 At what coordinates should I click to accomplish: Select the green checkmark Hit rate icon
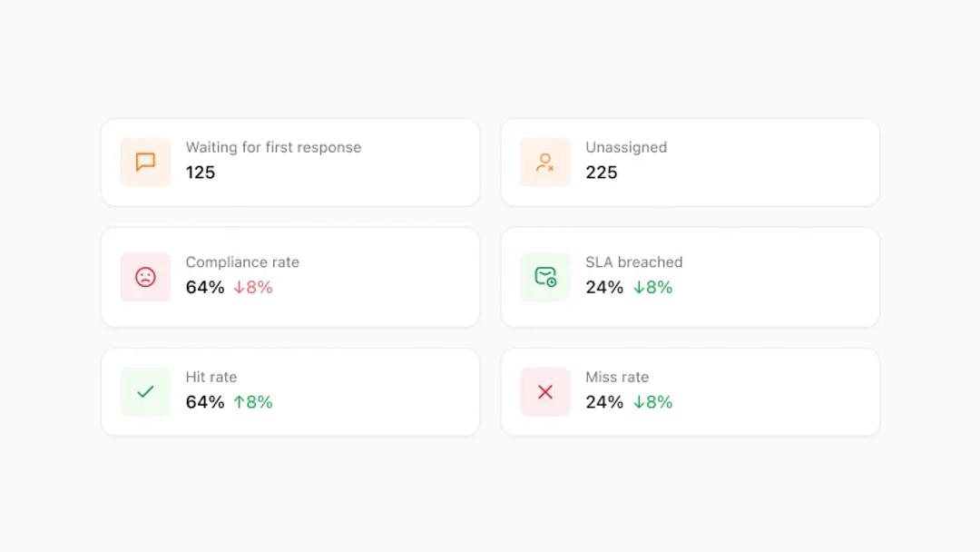pyautogui.click(x=144, y=391)
